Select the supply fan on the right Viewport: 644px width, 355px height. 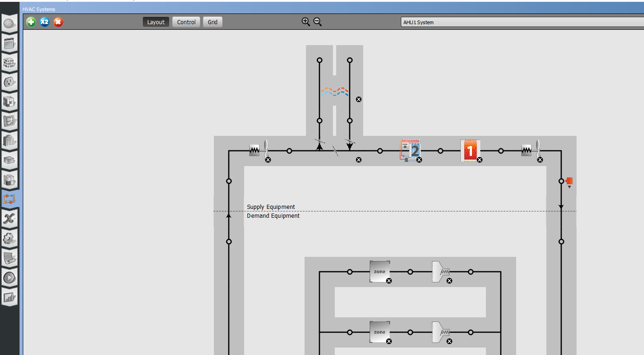pos(531,149)
